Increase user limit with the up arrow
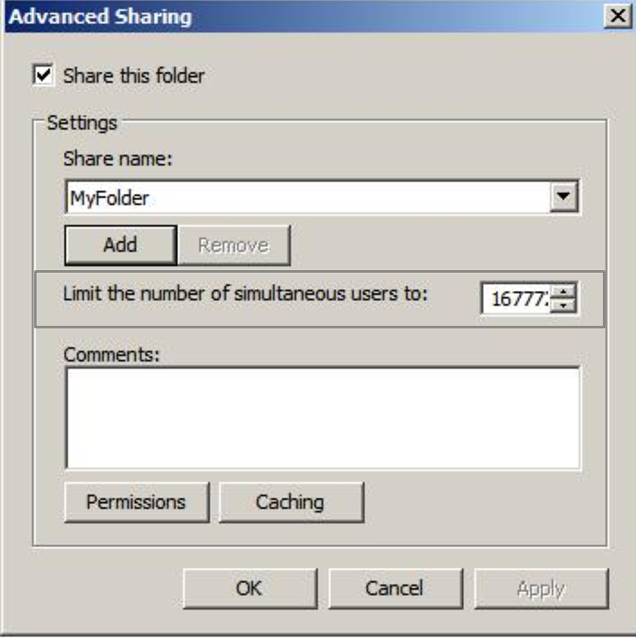Image resolution: width=636 pixels, height=640 pixels. point(565,291)
